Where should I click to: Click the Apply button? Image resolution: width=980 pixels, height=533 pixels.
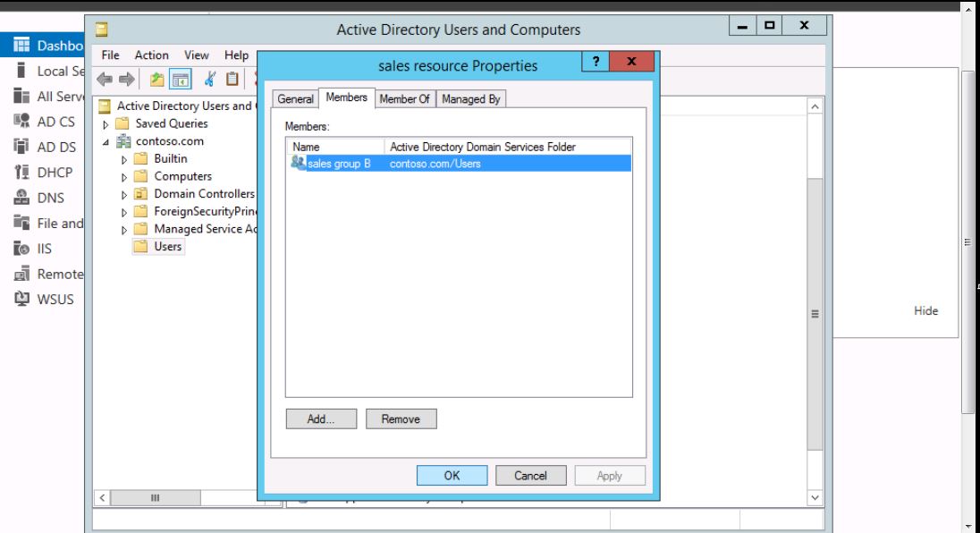click(x=610, y=476)
